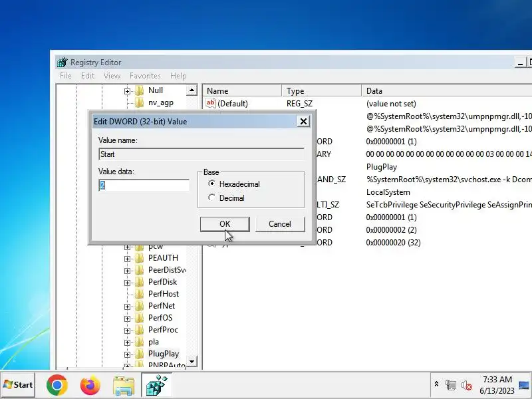Screen dimensions: 532x399
Task: Open Windows Explorer from the taskbar
Action: pyautogui.click(x=124, y=385)
